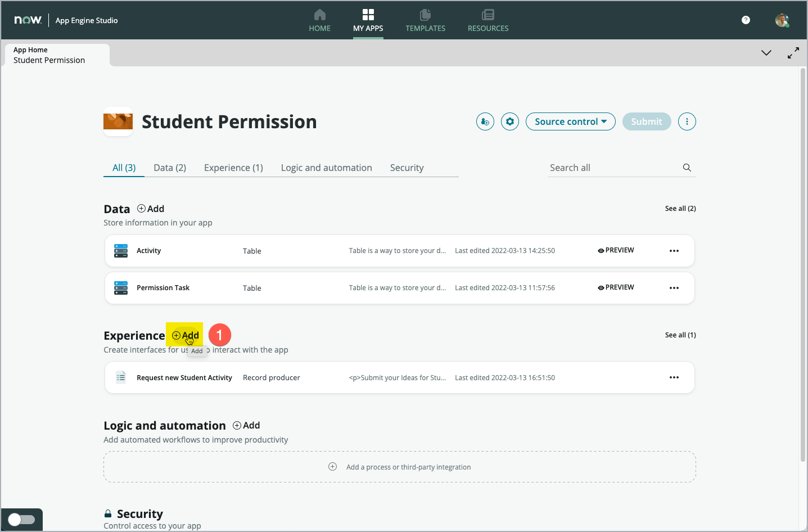Viewport: 808px width, 532px height.
Task: Open the Permission Task row three-dot menu
Action: pyautogui.click(x=674, y=288)
